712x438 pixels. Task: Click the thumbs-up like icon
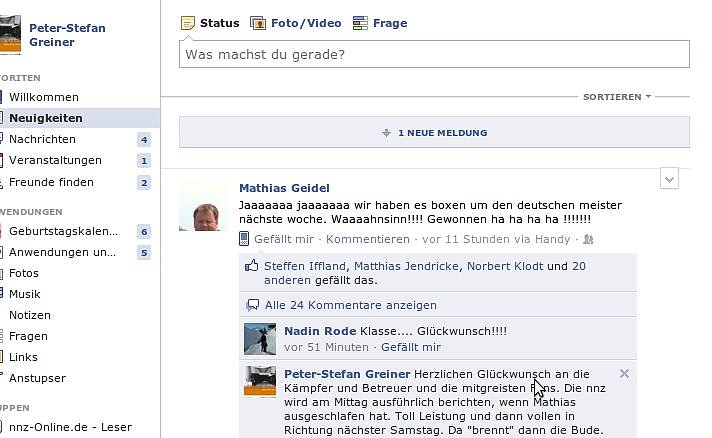tap(253, 267)
